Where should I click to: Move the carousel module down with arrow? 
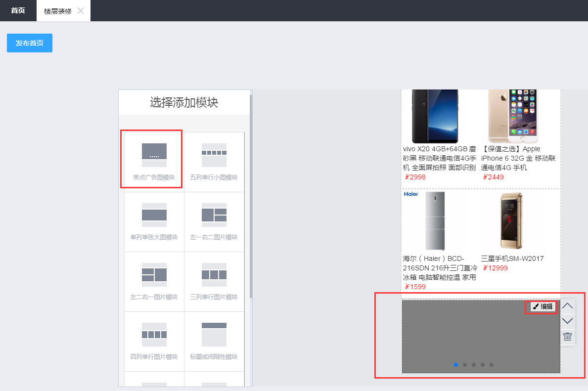[567, 321]
